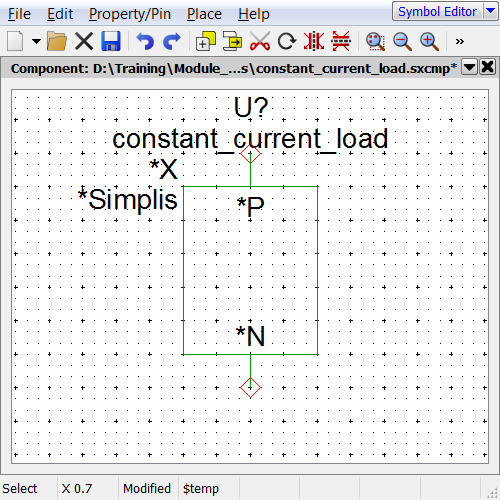The image size is (500, 500).
Task: Cut selection with red scissors icon
Action: click(260, 41)
